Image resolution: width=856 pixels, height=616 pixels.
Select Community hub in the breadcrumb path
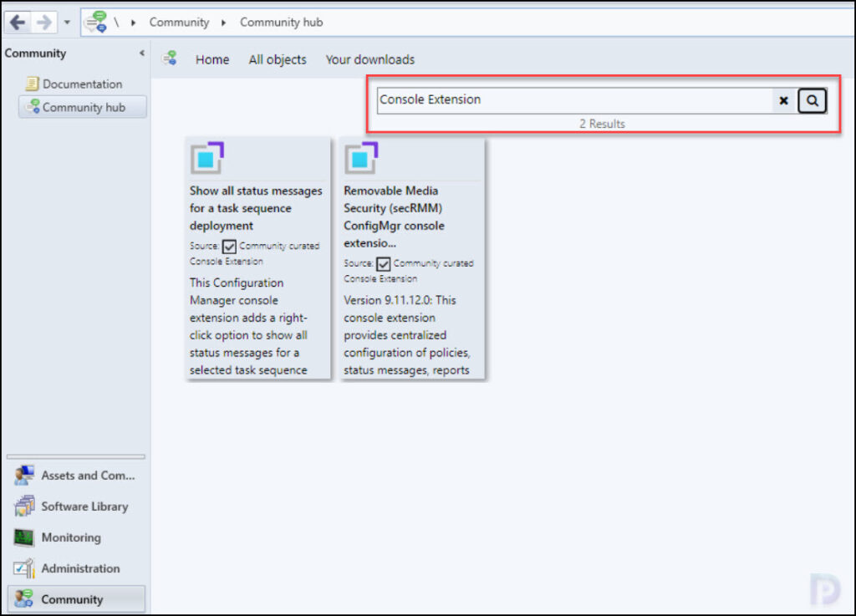(x=281, y=23)
